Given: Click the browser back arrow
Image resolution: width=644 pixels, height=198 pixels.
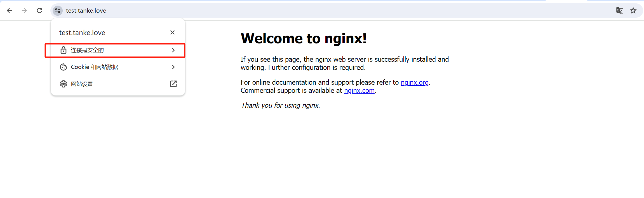Looking at the screenshot, I should point(9,11).
